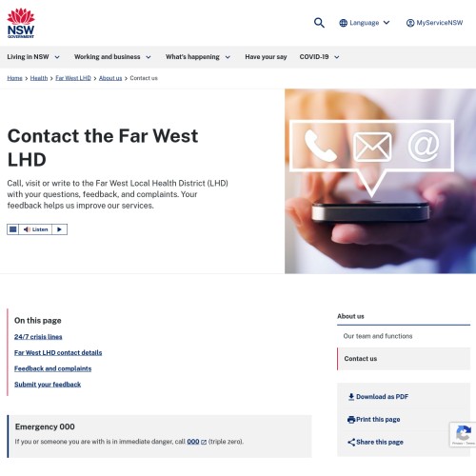Expand the Living in NSW menu

[x=33, y=57]
